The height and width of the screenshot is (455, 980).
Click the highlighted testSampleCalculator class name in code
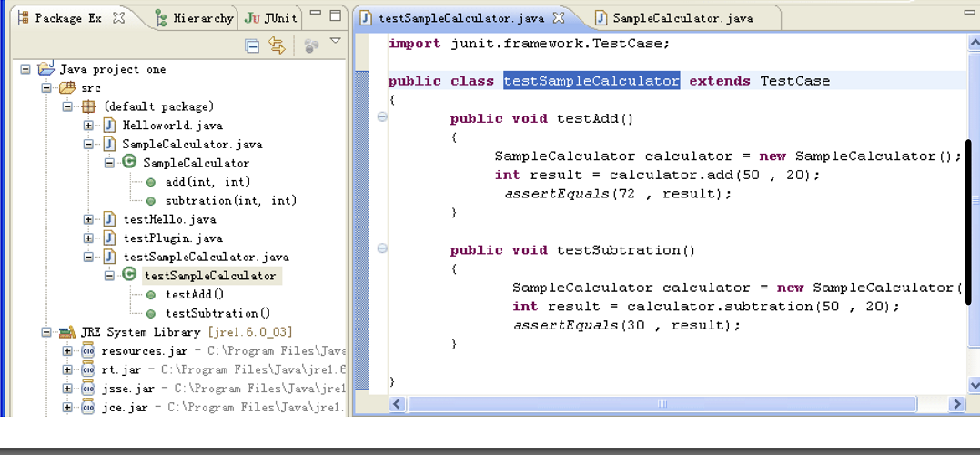click(x=591, y=81)
